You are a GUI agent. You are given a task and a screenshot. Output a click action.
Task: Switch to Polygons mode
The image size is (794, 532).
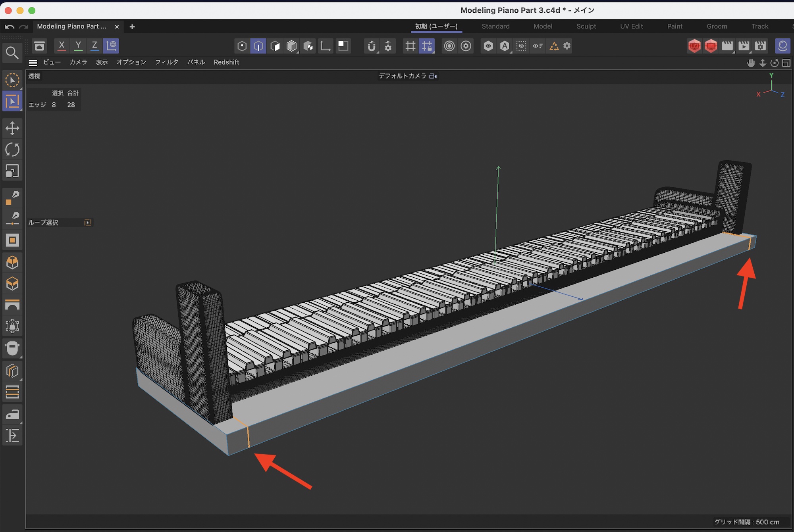coord(275,46)
